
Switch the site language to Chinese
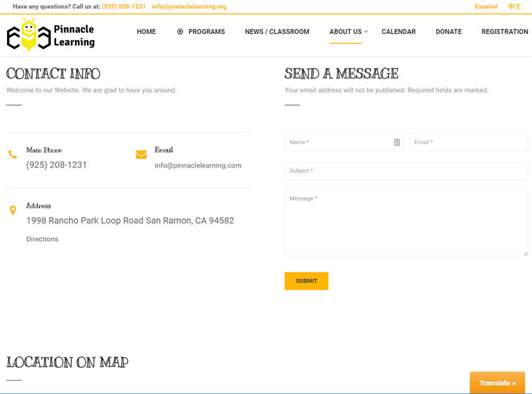click(x=514, y=6)
